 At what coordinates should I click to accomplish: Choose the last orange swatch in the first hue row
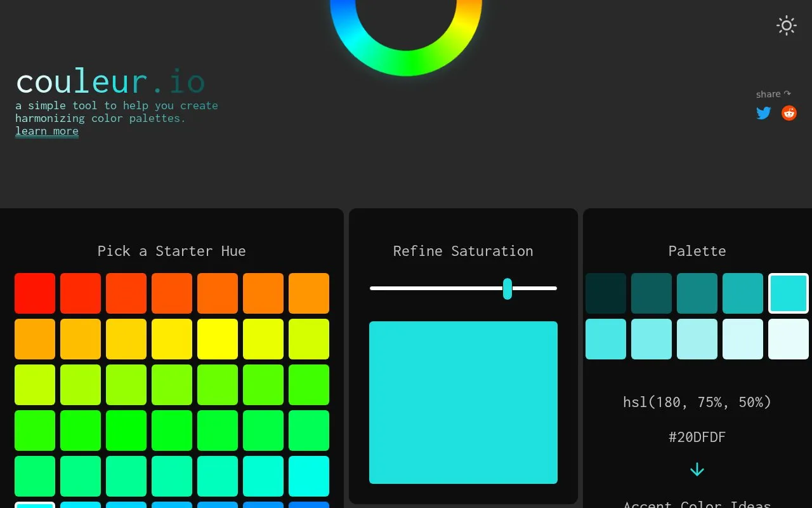(309, 293)
